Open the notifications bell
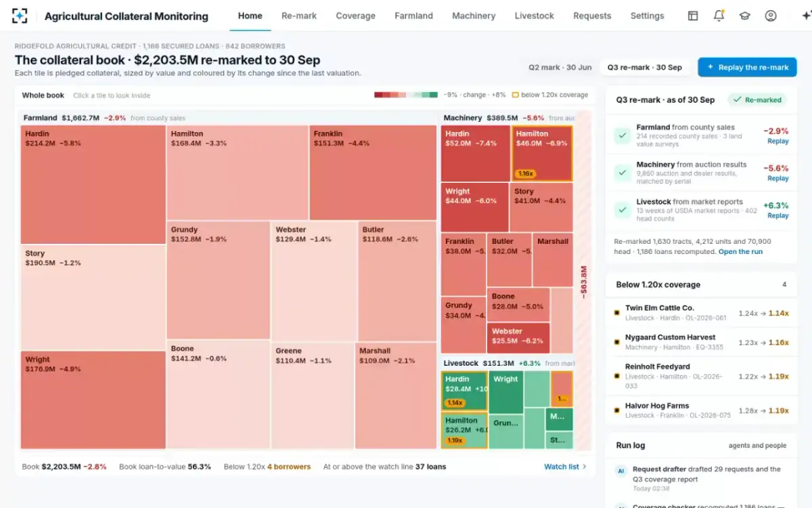The height and width of the screenshot is (508, 812). tap(719, 16)
